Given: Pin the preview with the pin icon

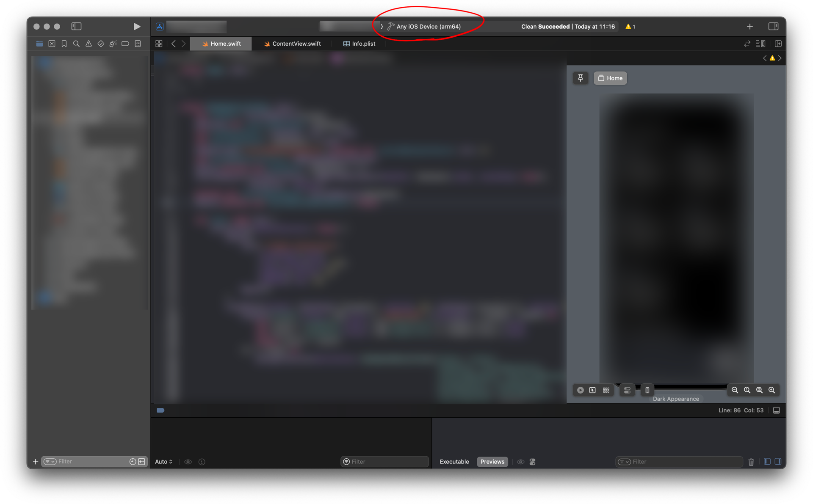Looking at the screenshot, I should tap(580, 78).
